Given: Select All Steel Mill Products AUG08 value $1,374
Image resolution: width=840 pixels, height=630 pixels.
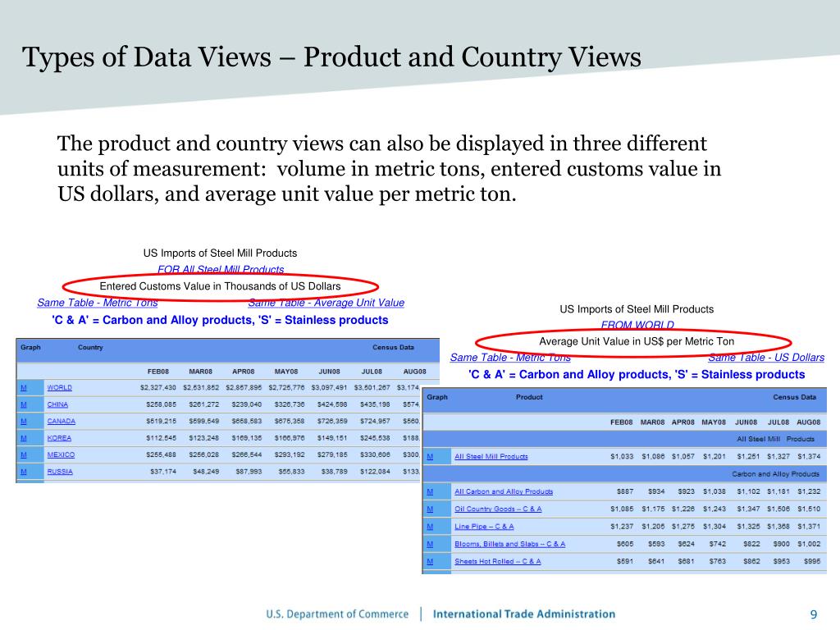Looking at the screenshot, I should [x=809, y=456].
